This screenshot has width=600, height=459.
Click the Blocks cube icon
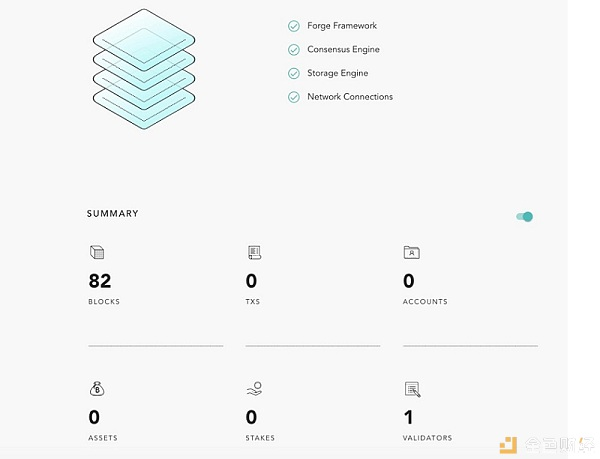(97, 252)
